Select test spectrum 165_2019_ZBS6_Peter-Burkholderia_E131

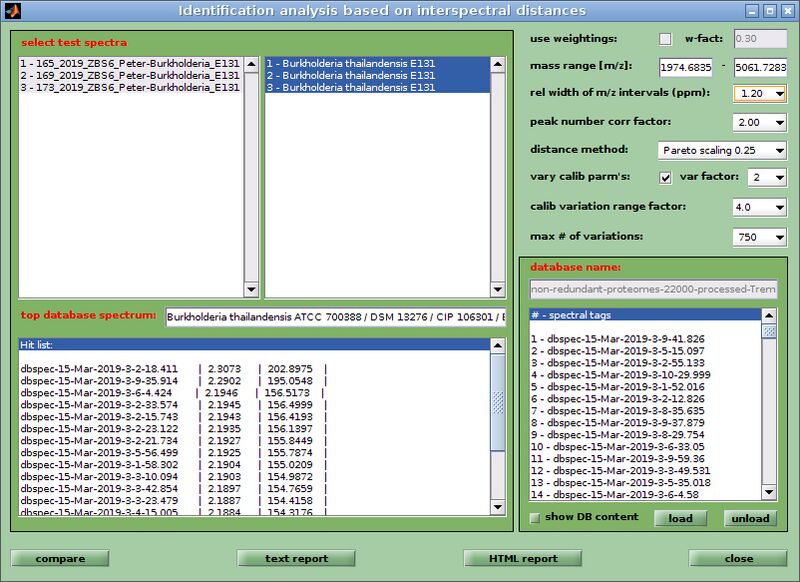click(x=130, y=62)
